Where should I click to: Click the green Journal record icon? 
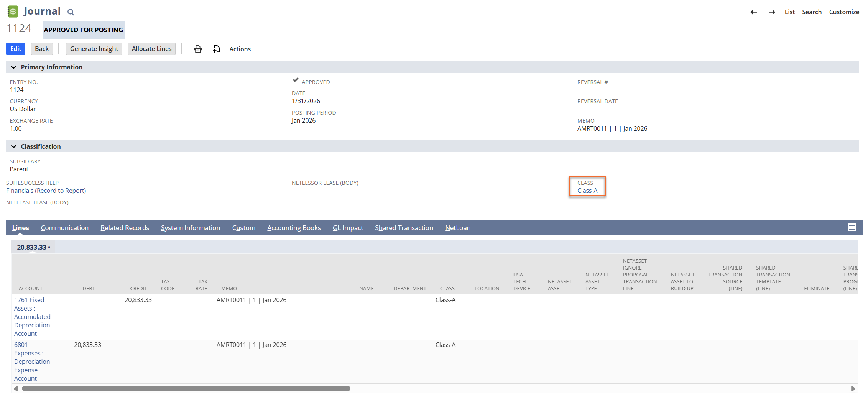[x=13, y=12]
